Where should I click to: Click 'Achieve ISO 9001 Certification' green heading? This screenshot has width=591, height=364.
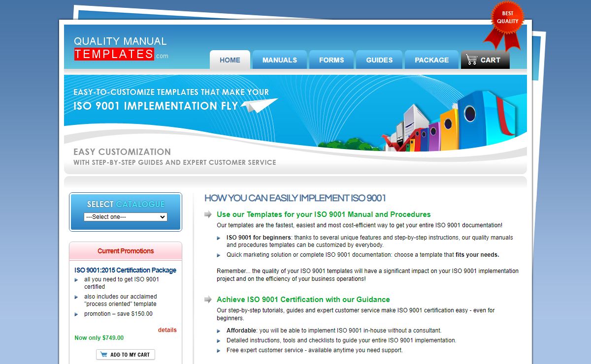point(303,300)
